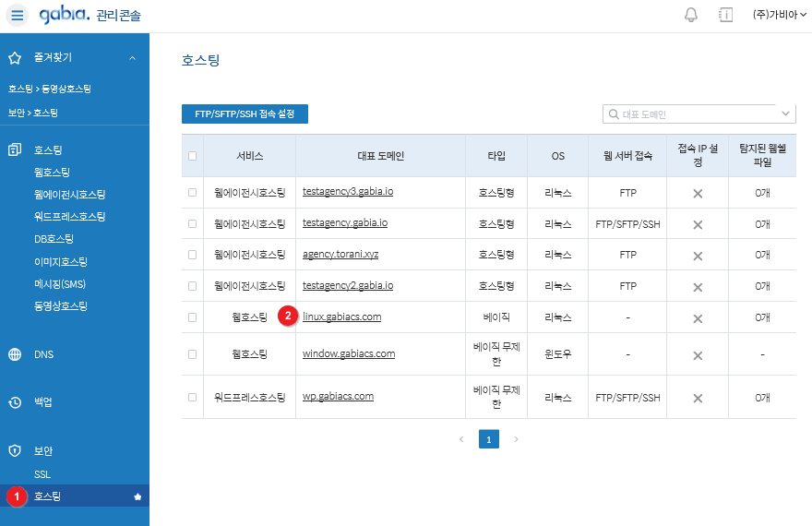Open the search field dropdown arrow

[x=785, y=114]
